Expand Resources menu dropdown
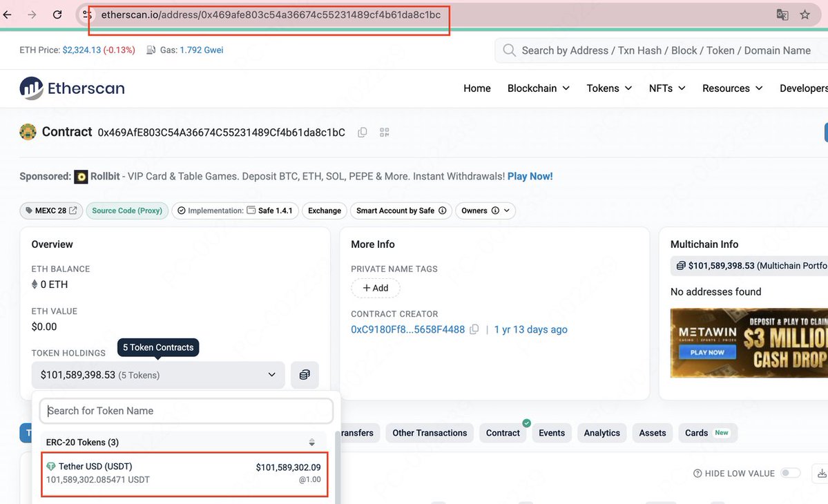The image size is (828, 504). (x=732, y=88)
